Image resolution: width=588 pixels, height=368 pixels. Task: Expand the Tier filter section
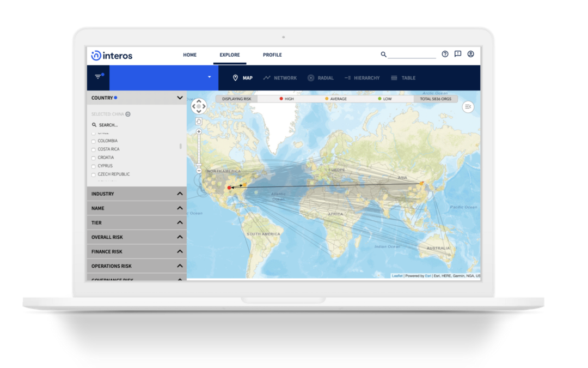(x=180, y=222)
